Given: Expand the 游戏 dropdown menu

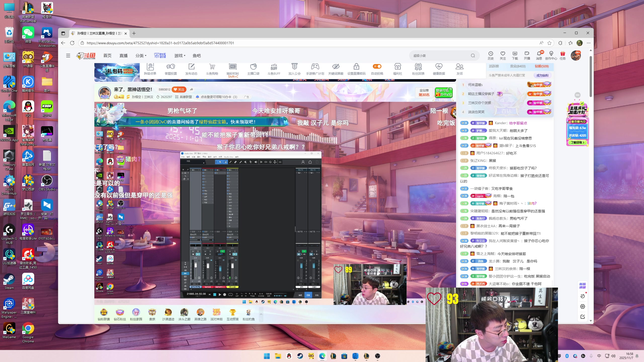Looking at the screenshot, I should (180, 56).
